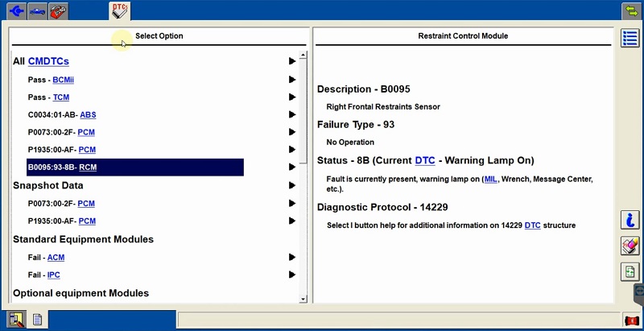Screen dimensions: 644x331
Task: Open the BCMii module link
Action: 64,80
